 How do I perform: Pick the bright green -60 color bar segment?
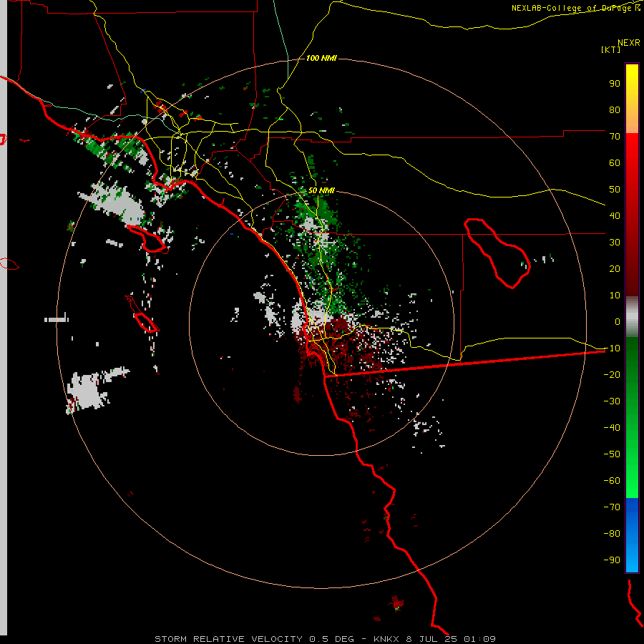[x=632, y=481]
